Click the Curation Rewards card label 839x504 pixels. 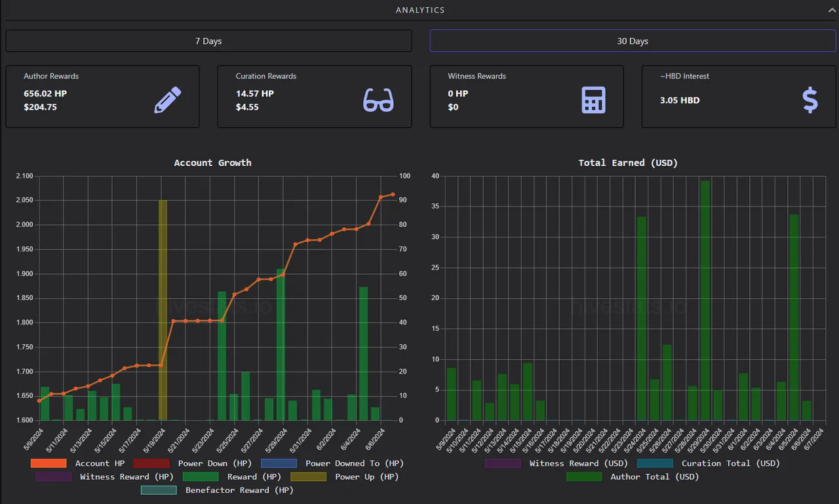pyautogui.click(x=266, y=76)
